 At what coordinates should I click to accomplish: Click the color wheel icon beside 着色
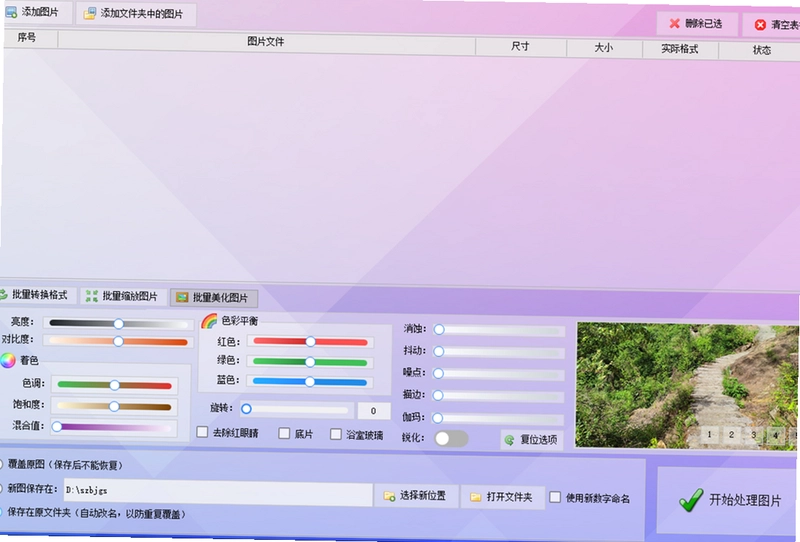(x=8, y=360)
